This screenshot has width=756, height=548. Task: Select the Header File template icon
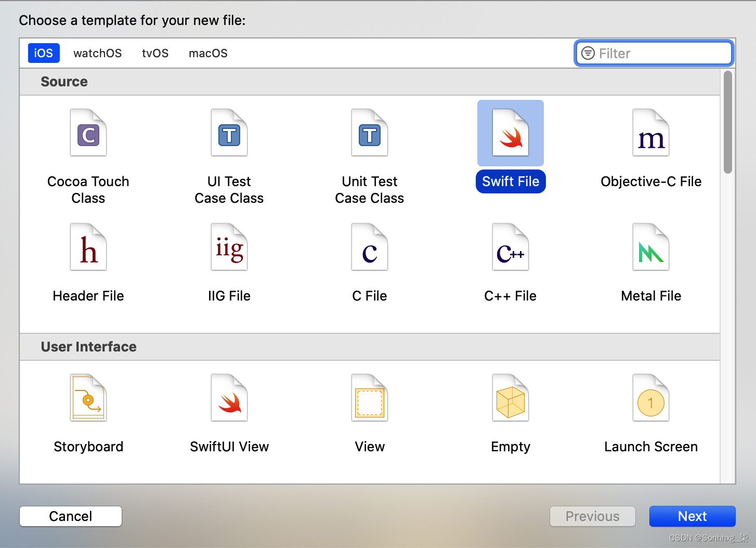click(88, 247)
